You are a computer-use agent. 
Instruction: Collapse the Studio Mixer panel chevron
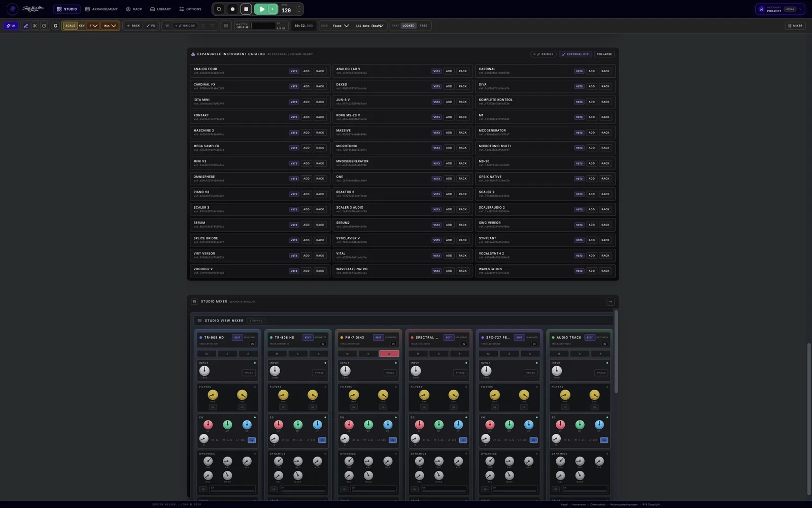point(611,301)
